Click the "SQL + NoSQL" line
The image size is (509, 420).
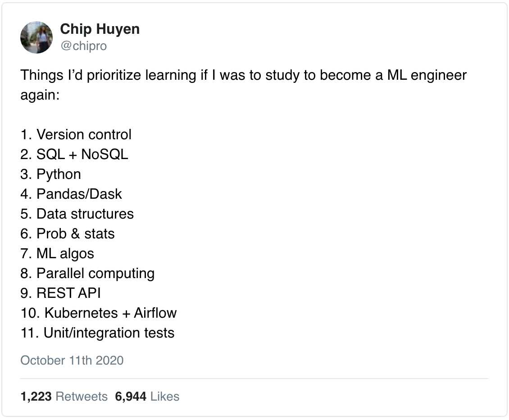coord(74,155)
